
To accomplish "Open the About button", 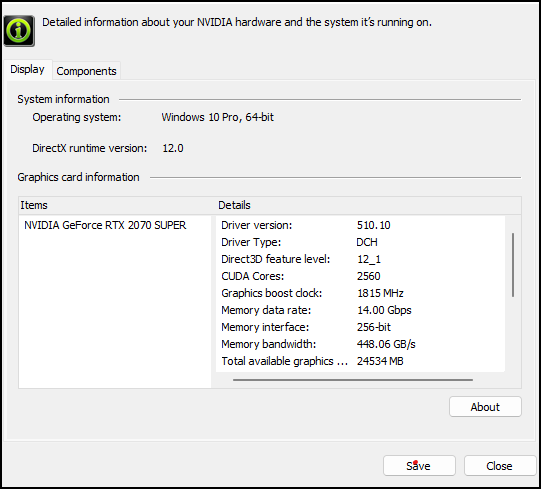I will [x=485, y=407].
